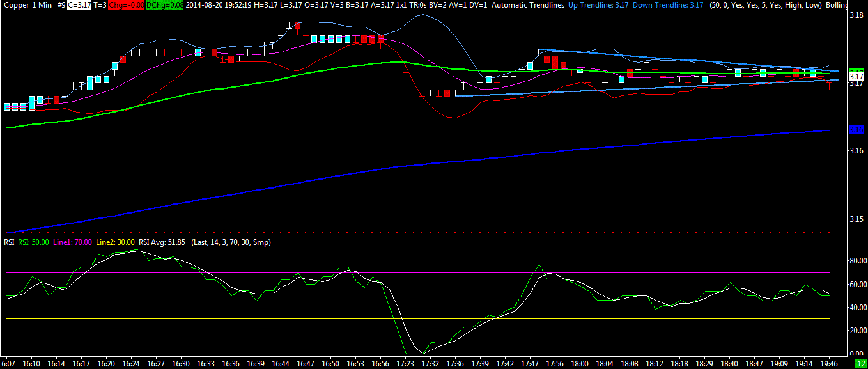Click the 40.00 RSI scale label
Viewport: 868px width, 369px height.
point(856,307)
